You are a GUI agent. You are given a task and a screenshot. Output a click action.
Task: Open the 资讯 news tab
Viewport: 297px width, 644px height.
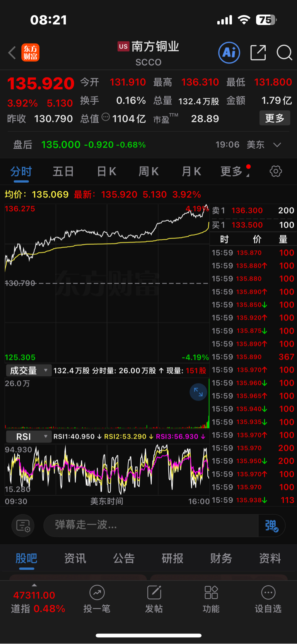(x=75, y=558)
